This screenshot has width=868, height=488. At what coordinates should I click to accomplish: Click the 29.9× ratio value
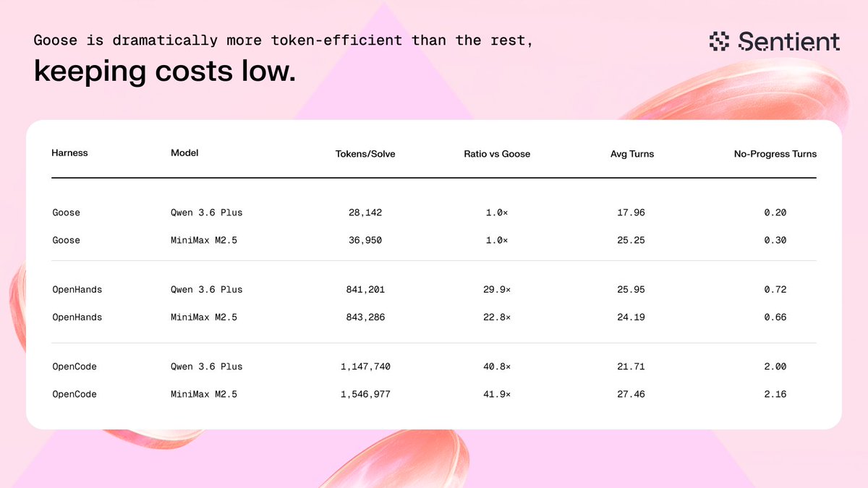497,289
